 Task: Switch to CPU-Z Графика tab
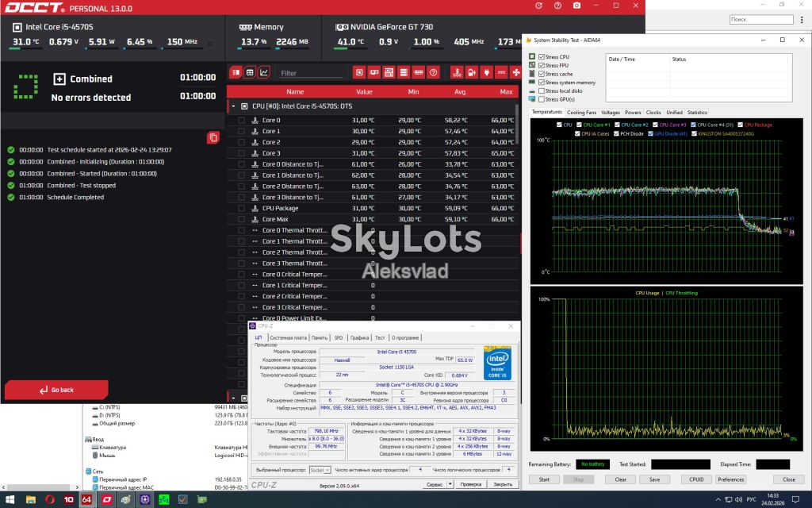point(359,337)
